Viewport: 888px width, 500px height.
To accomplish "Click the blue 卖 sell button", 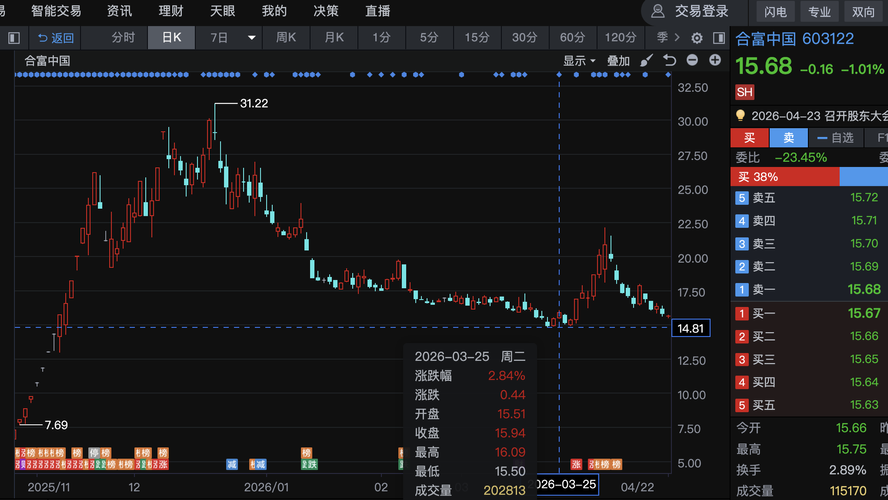I will coord(788,138).
